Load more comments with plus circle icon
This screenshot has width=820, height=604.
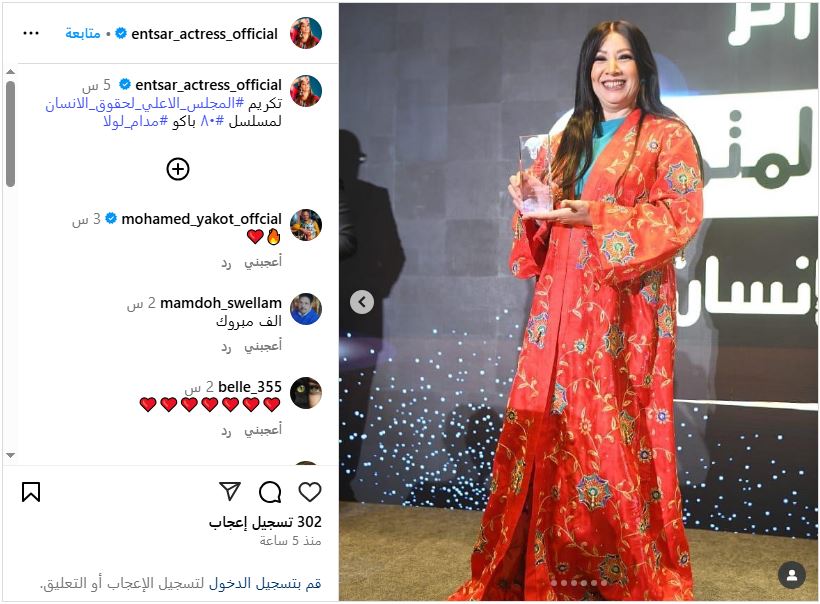178,169
